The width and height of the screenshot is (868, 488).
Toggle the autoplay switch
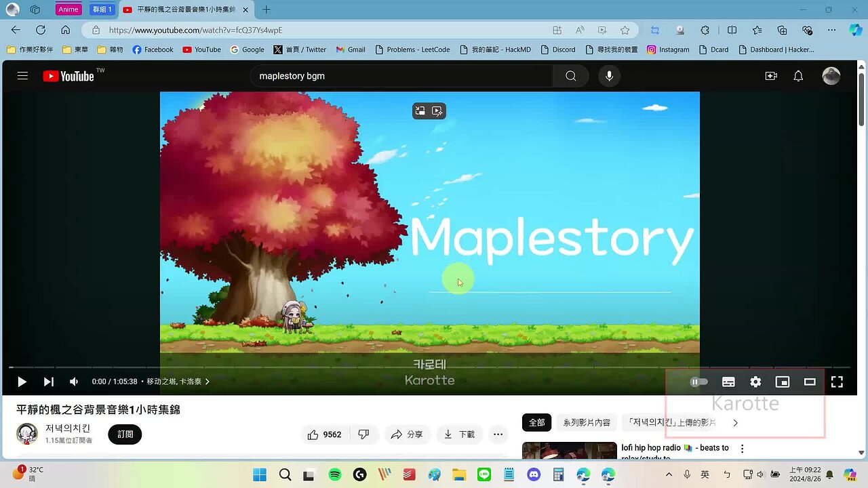(698, 382)
